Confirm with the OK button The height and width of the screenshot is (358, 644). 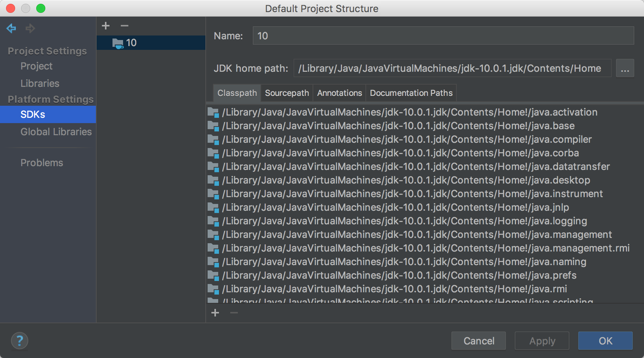(x=605, y=341)
